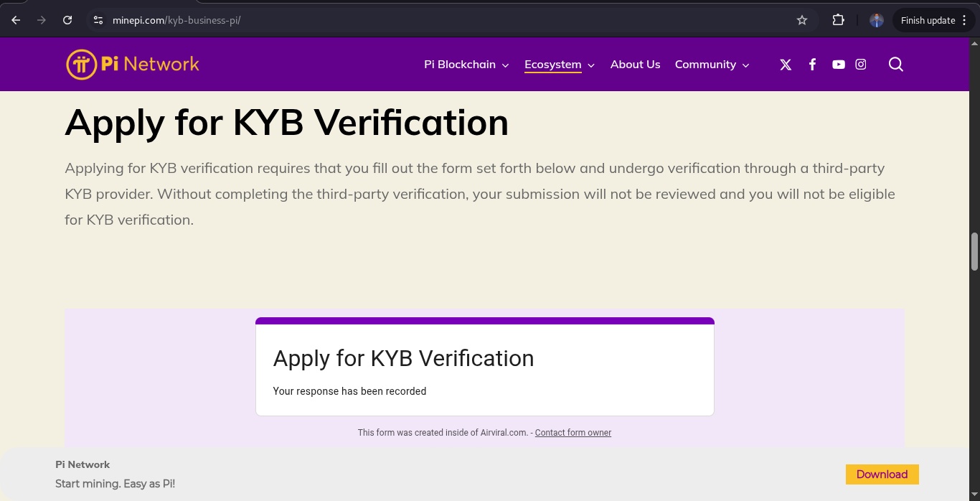Open the site search
Screen dimensions: 980x501
[x=895, y=64]
